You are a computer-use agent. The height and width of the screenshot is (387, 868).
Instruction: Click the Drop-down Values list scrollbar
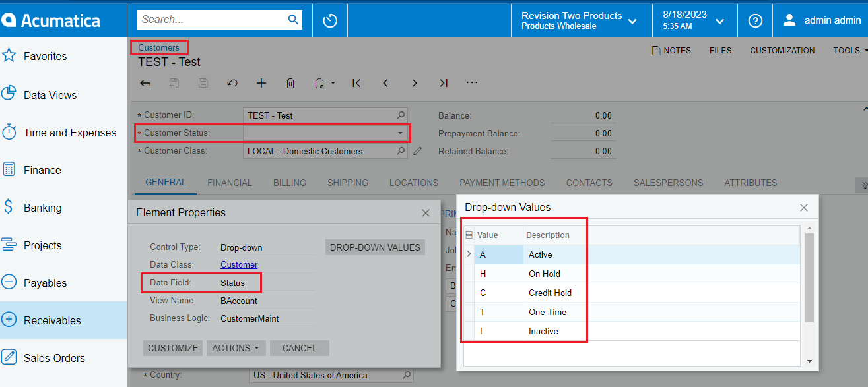(x=809, y=277)
